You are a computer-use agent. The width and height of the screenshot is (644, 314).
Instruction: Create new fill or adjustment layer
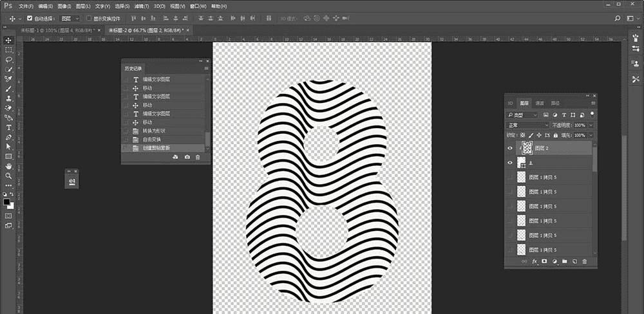555,261
